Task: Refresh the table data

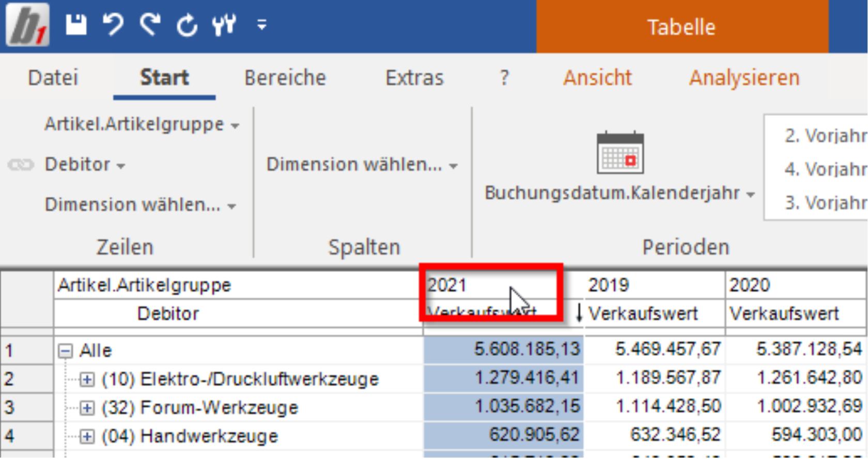Action: (187, 25)
